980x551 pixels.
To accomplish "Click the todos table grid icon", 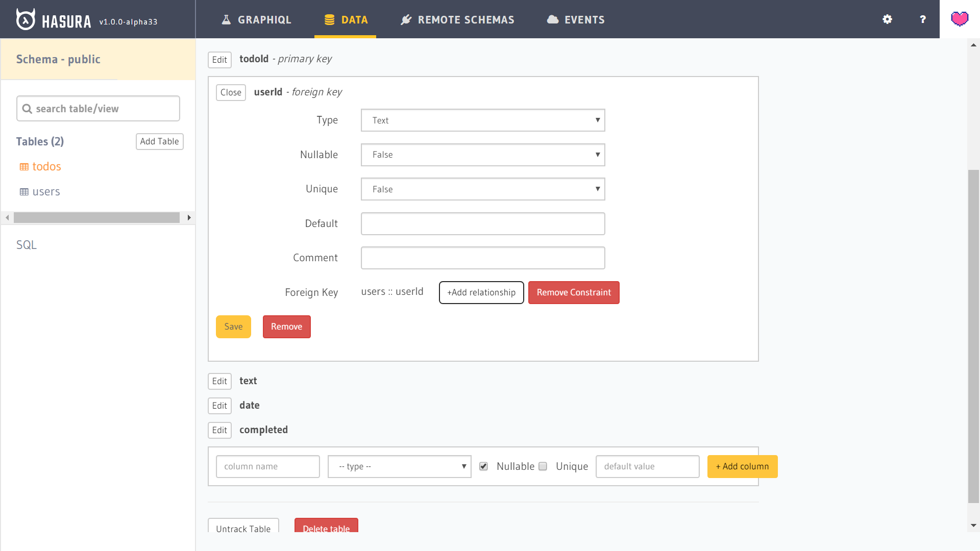I will 24,167.
